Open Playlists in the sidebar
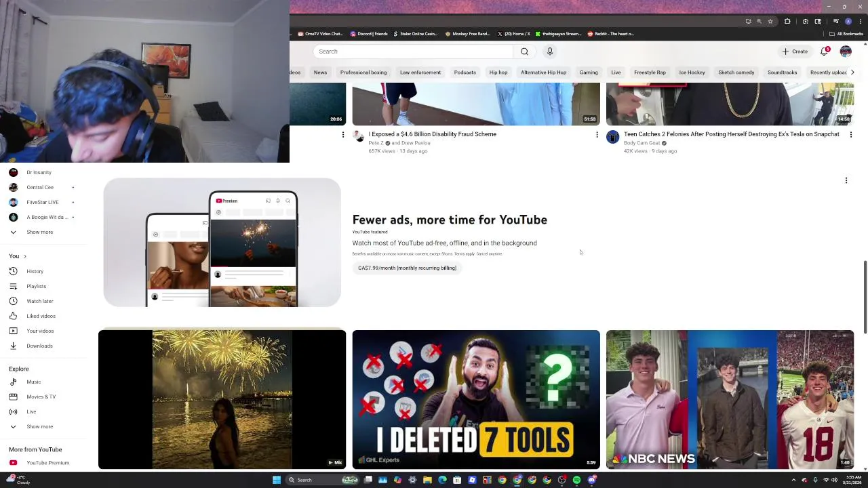Screen dimensions: 868x488 (x=43, y=286)
